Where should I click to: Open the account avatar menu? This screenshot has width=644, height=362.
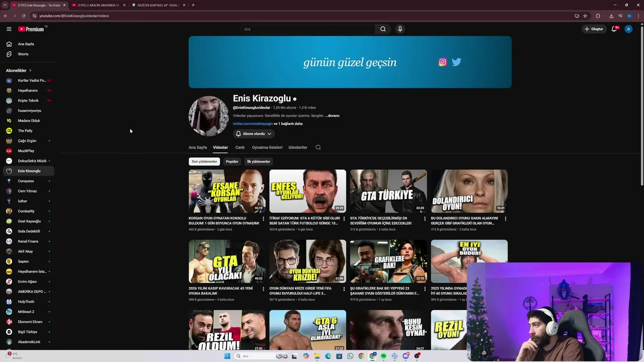click(628, 29)
